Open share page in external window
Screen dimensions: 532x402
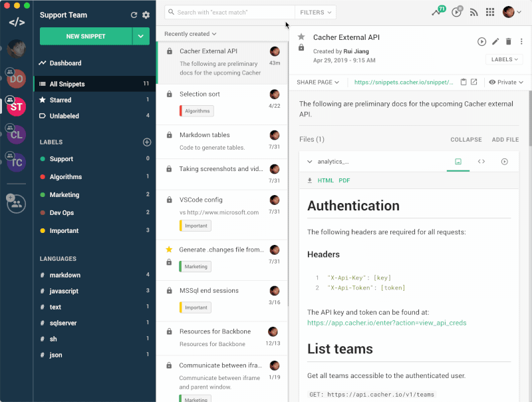[x=474, y=82]
